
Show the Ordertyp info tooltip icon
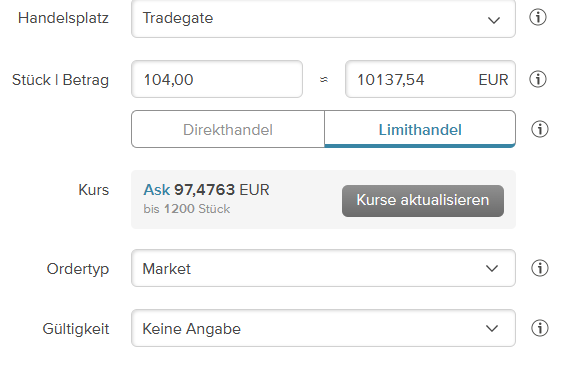pyautogui.click(x=540, y=268)
